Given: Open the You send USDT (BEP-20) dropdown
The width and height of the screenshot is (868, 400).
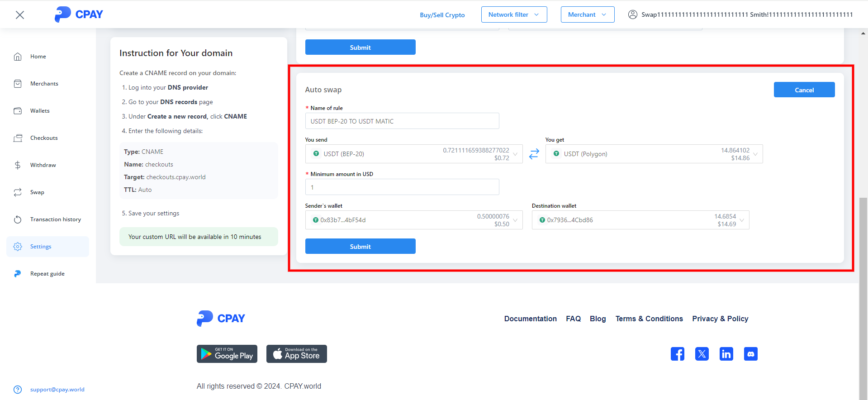Looking at the screenshot, I should click(413, 154).
